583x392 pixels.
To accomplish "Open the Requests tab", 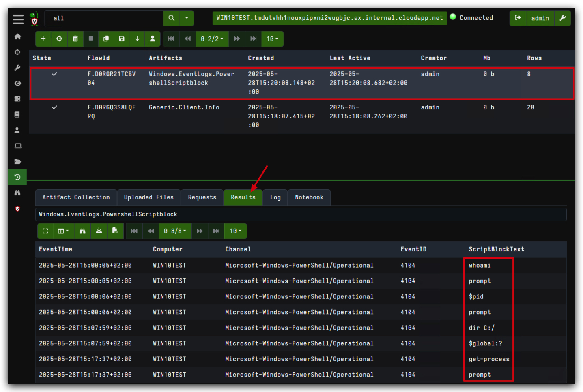I will 202,197.
